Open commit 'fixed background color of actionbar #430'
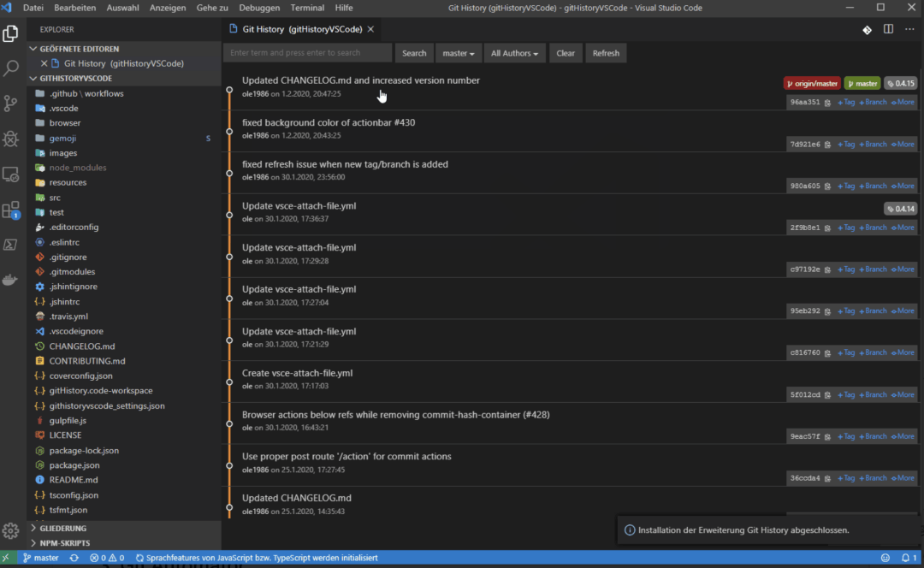This screenshot has width=924, height=568. (329, 122)
